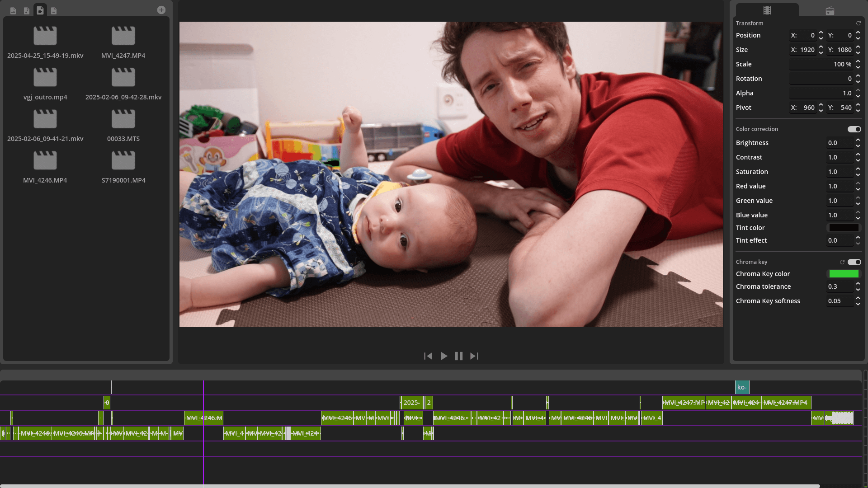The image size is (868, 488).
Task: Select the teal ko- clip on timeline
Action: pos(742,387)
